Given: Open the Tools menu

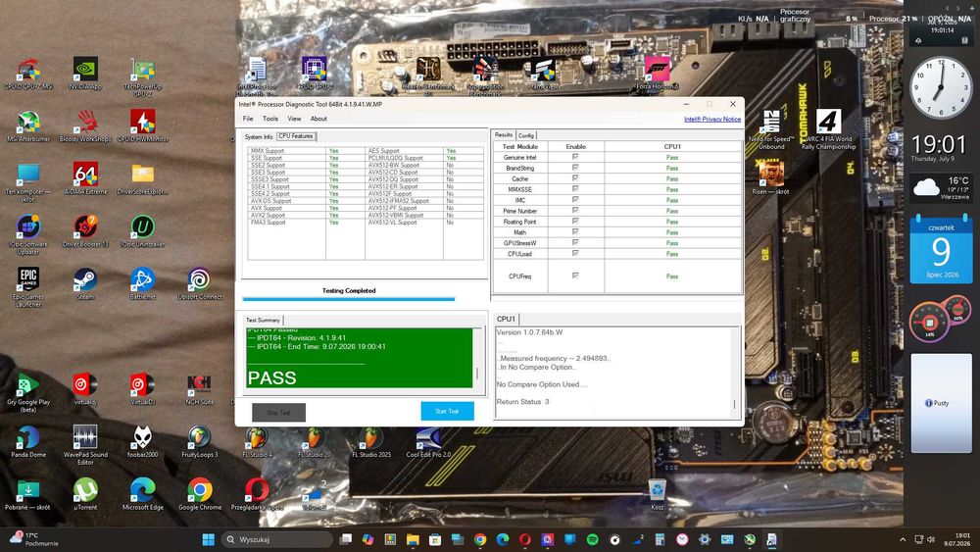Looking at the screenshot, I should tap(270, 119).
